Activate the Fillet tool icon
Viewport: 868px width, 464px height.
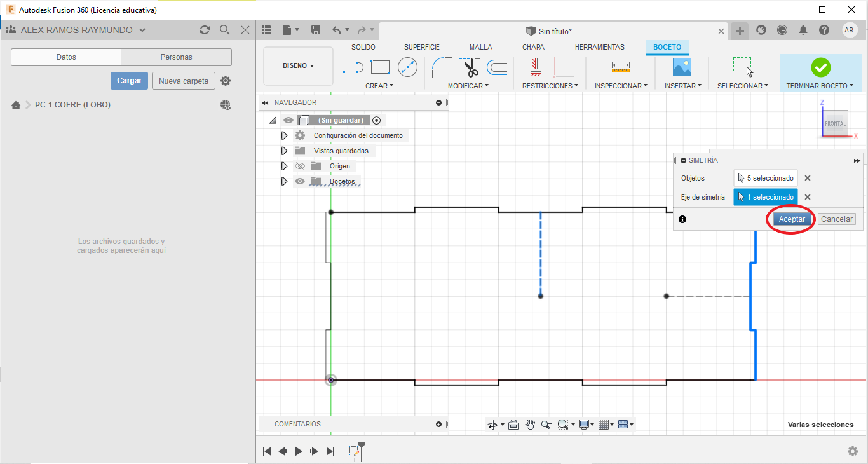[x=442, y=67]
